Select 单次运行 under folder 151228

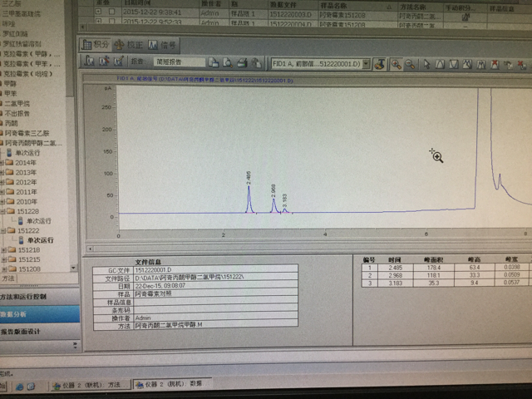tap(35, 221)
